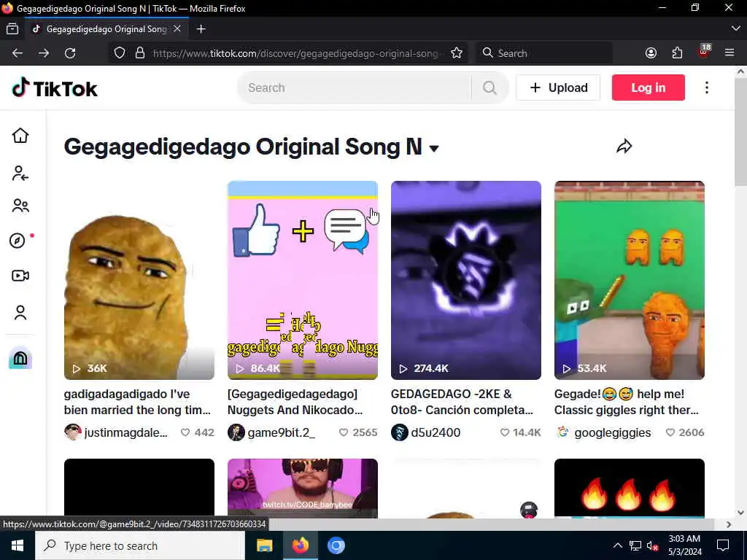Bookmark this page with the star
The image size is (747, 560).
pyautogui.click(x=457, y=52)
